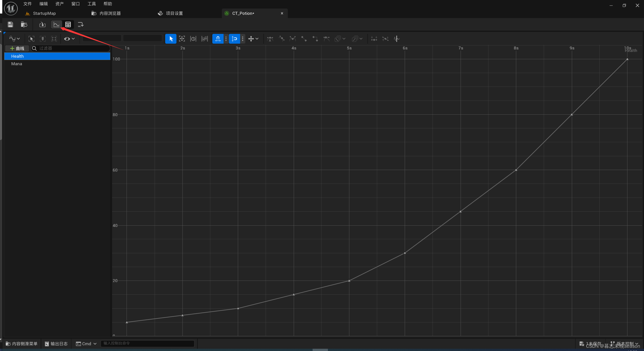Switch to table grid view

(68, 24)
